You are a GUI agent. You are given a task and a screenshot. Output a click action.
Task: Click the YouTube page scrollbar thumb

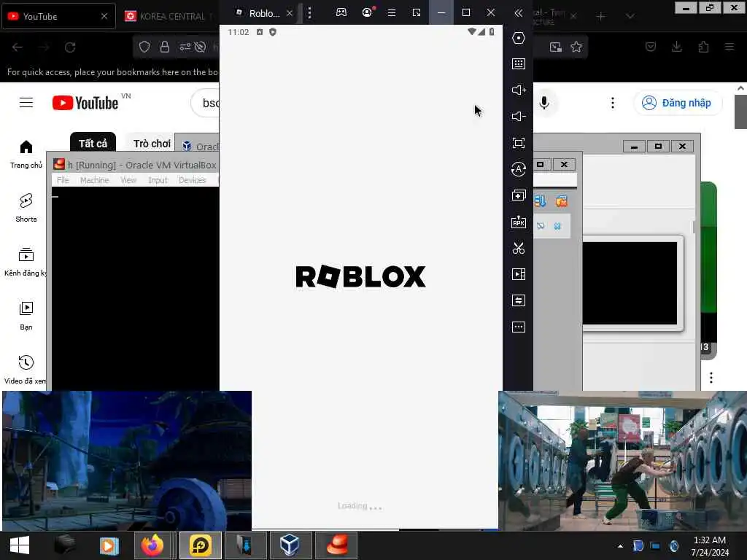point(740,112)
